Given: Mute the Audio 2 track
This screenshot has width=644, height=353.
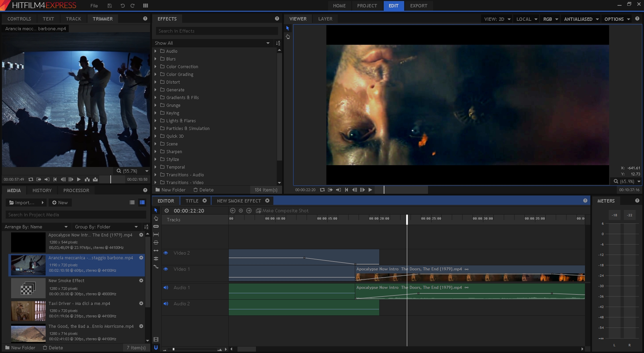Looking at the screenshot, I should pos(166,304).
